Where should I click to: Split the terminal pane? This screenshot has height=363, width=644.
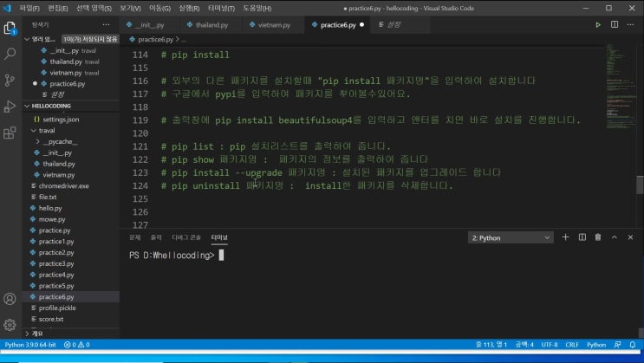click(582, 237)
